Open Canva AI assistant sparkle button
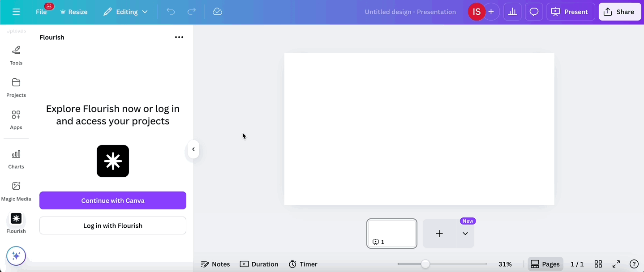 click(16, 256)
